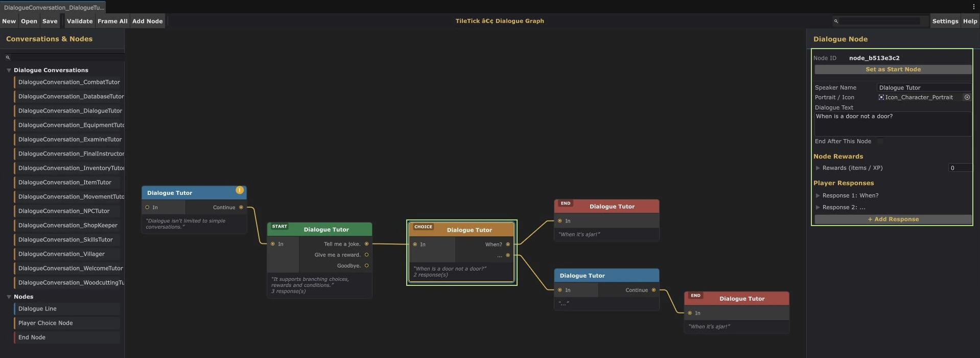Click the "Give me a reward." output pin
Screen dimensions: 980x358
pos(366,255)
